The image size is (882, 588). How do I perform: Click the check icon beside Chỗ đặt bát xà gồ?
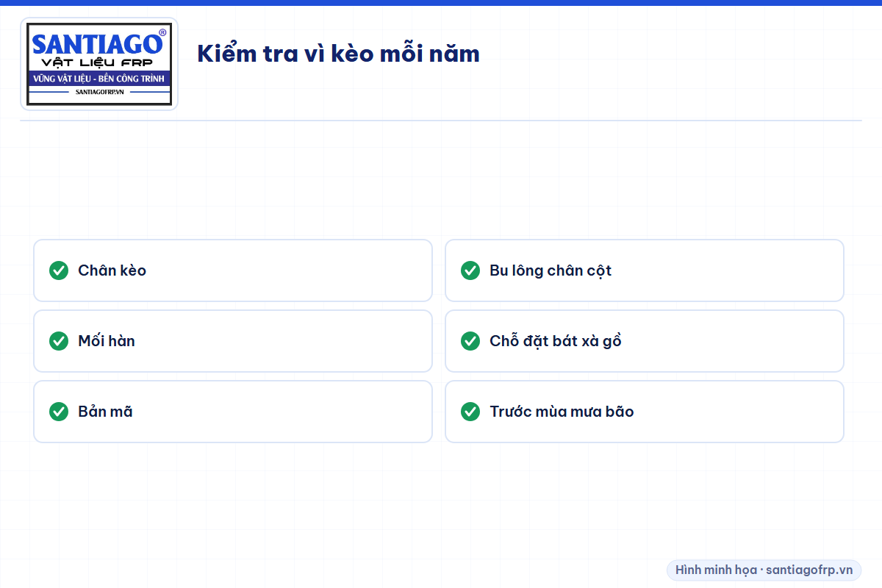470,341
